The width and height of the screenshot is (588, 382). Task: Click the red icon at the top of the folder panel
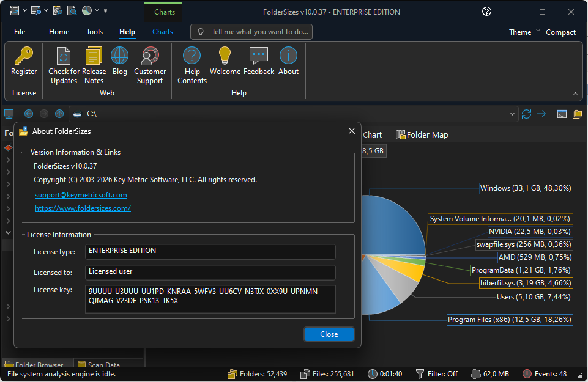click(8, 148)
